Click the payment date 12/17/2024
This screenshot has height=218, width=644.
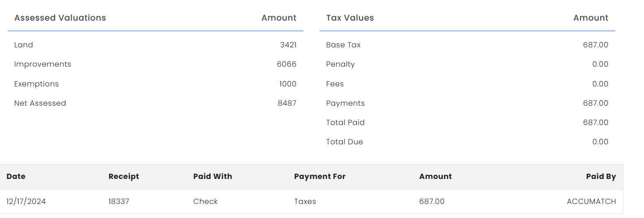coord(26,201)
